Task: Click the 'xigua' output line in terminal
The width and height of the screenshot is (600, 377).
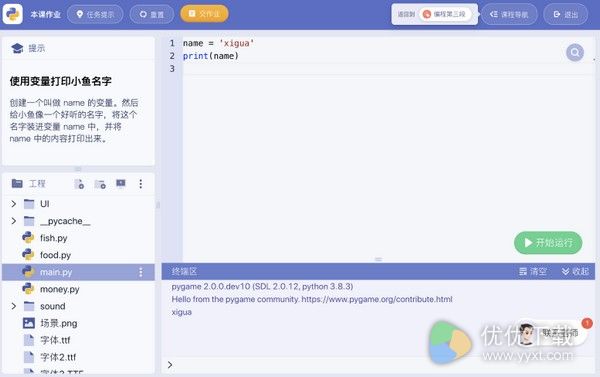Action: [x=181, y=312]
